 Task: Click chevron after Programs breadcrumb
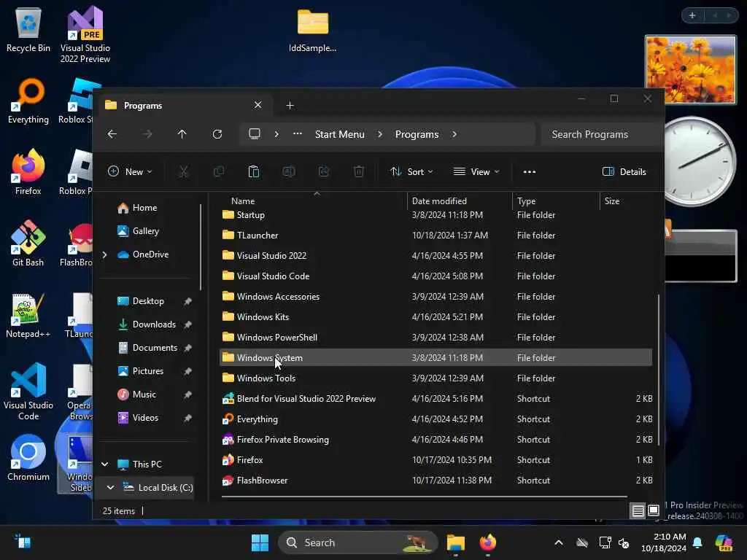454,134
